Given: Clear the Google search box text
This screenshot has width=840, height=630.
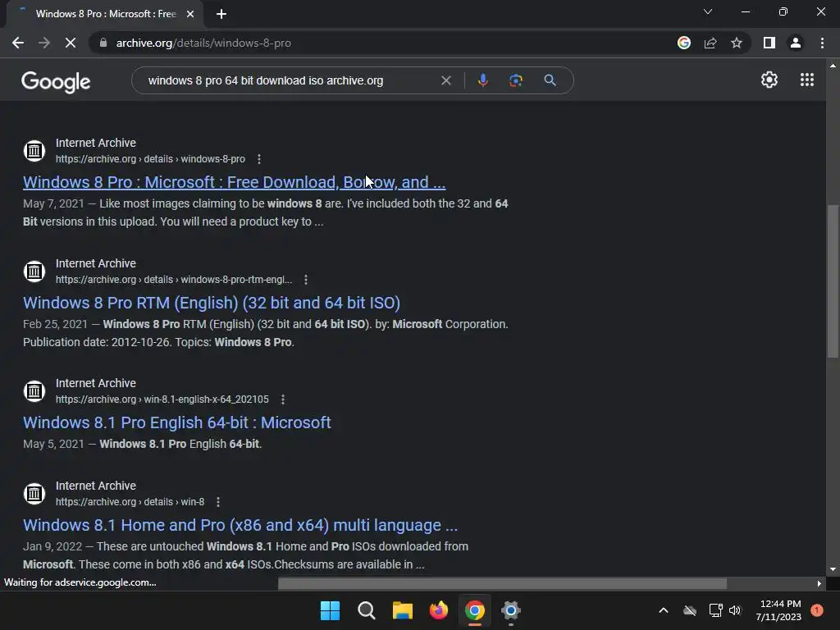Looking at the screenshot, I should 445,80.
